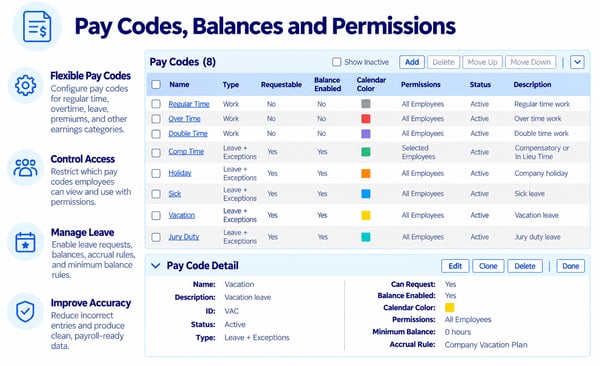Click the Improve Accuracy shield icon
Screen dimensions: 600x366
[x=25, y=311]
